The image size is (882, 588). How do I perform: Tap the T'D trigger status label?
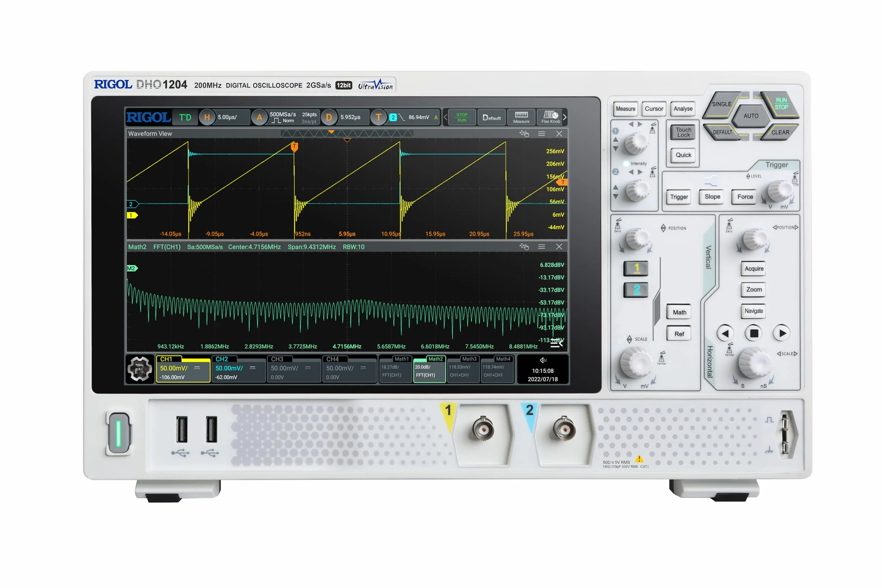coord(185,117)
